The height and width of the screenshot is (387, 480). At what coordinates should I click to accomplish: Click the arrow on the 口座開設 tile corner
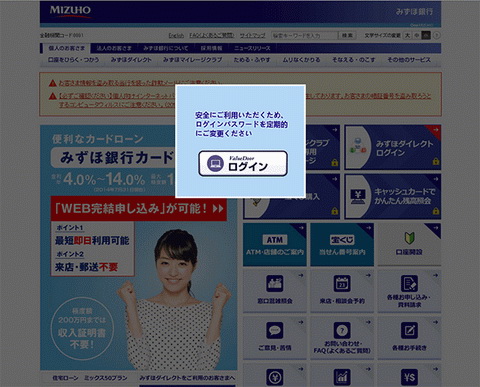click(x=436, y=228)
